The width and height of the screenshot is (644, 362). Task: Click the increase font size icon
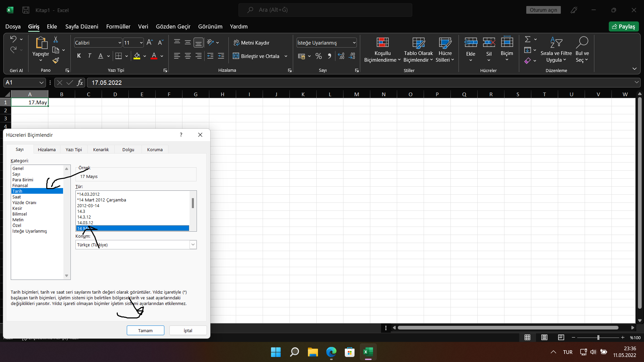(x=150, y=43)
